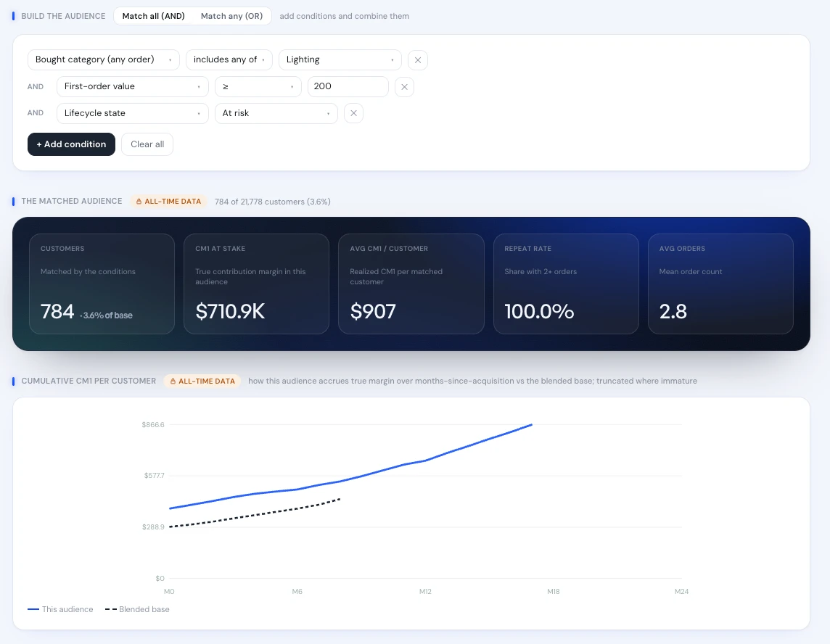Click the Avg Orders 2.8 card
This screenshot has width=830, height=644.
720,284
